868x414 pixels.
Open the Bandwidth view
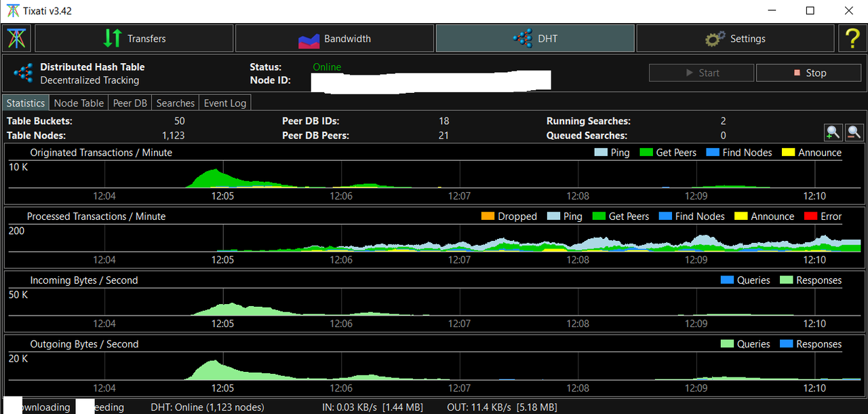334,39
